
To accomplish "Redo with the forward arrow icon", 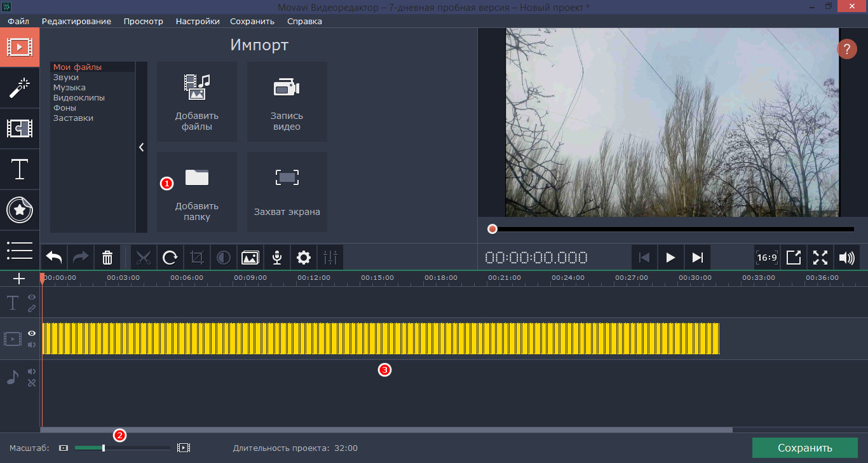I will [x=81, y=258].
